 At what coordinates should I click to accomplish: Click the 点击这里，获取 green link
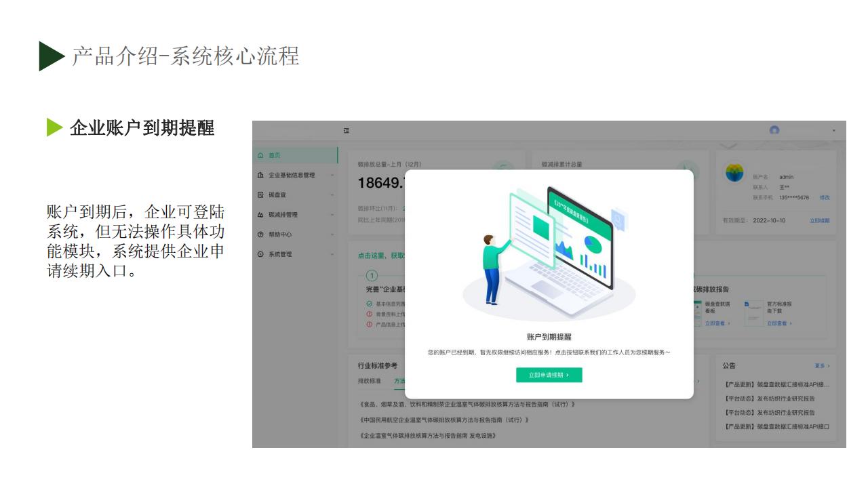(x=382, y=256)
